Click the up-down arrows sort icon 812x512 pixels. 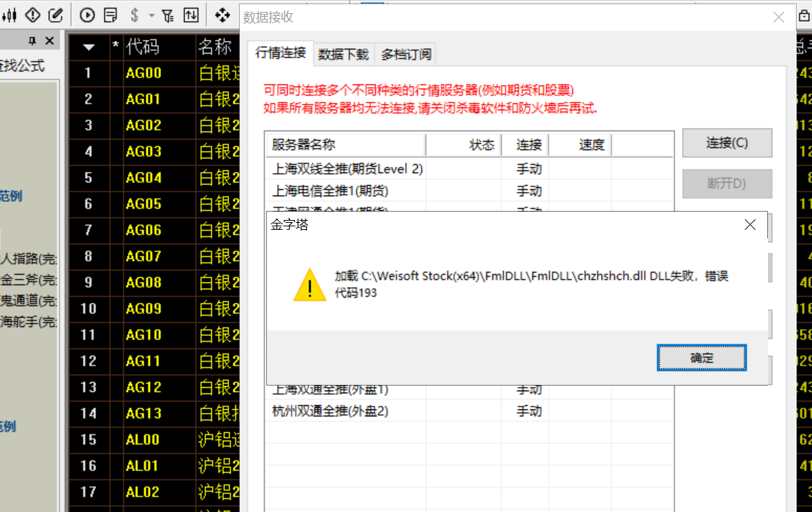[191, 15]
